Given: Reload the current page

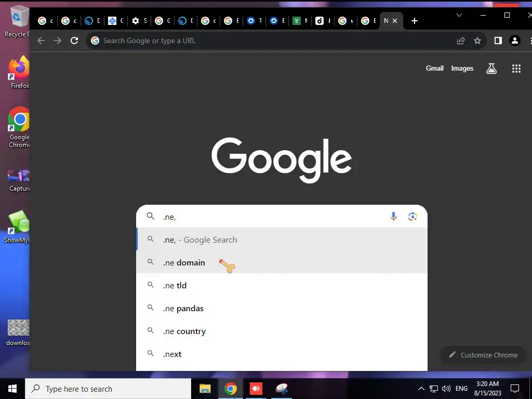Looking at the screenshot, I should [74, 41].
